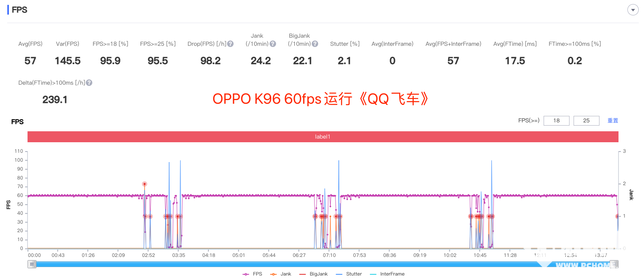Open help icon beside Delta(FTime)>100ms [/h]
This screenshot has width=644, height=280.
pos(89,83)
